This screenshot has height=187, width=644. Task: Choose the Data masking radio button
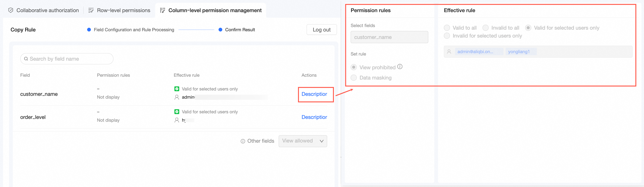pos(354,78)
